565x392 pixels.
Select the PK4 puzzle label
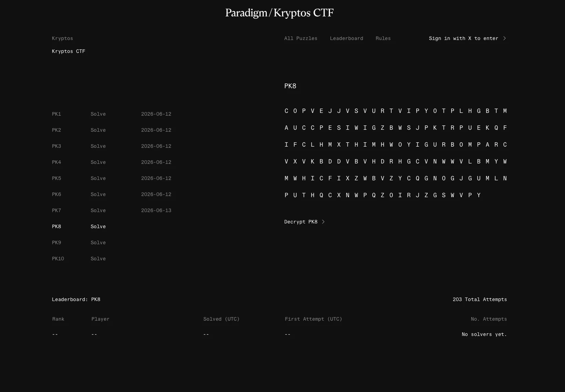click(x=56, y=162)
